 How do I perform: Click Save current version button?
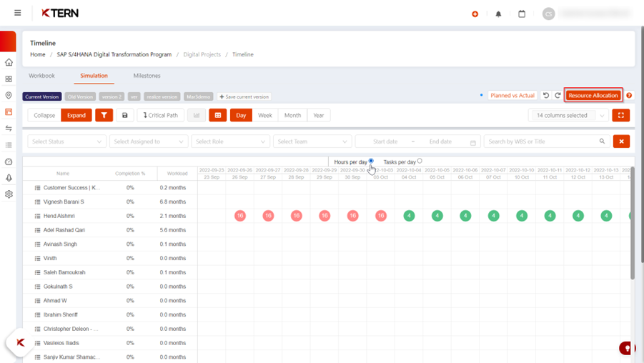pyautogui.click(x=244, y=97)
